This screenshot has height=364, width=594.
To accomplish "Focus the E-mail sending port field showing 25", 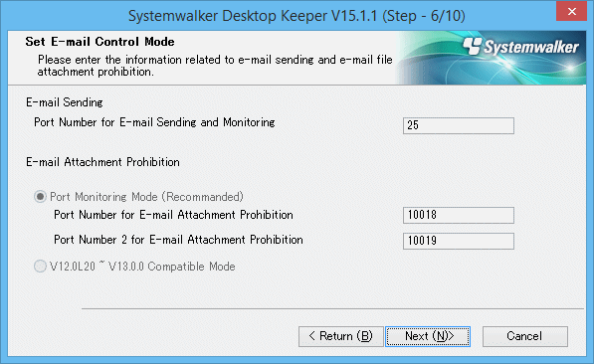I will (459, 125).
